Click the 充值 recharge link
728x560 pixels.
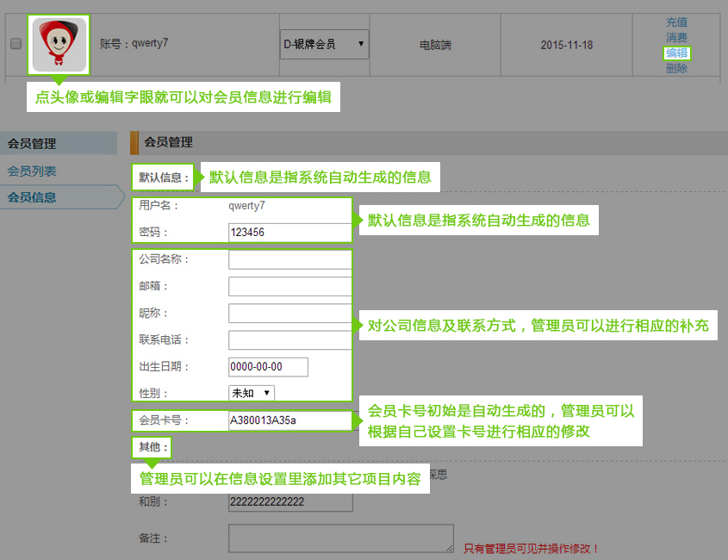click(x=676, y=22)
